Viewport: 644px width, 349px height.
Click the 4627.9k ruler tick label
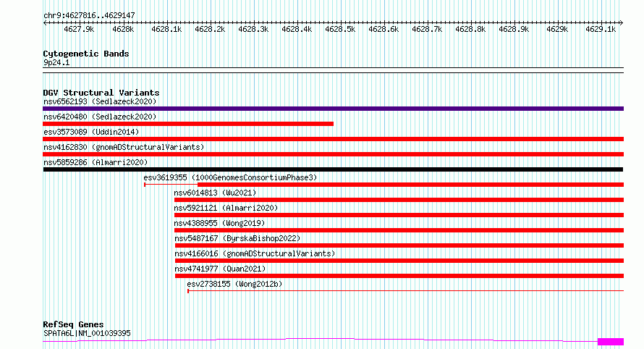pos(79,30)
